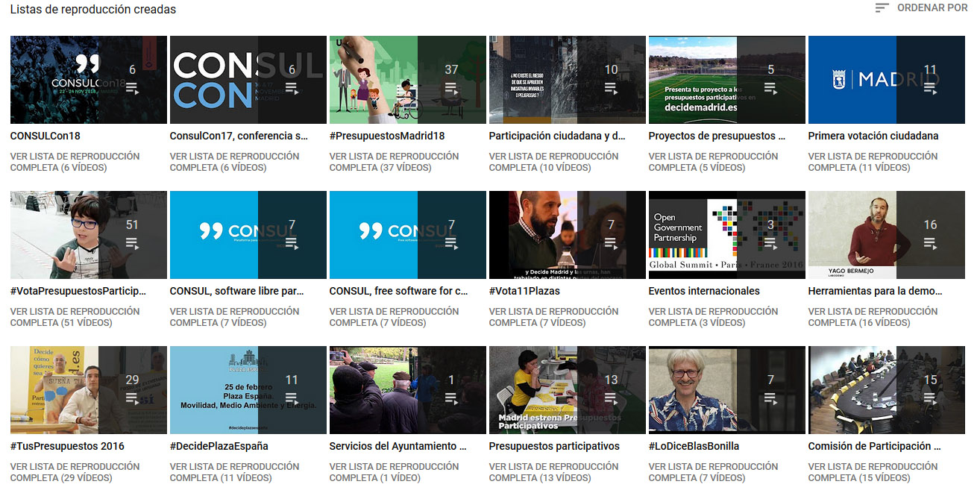Click playlist icon on #PresupuestosMadrid18 thumbnail
Image resolution: width=980 pixels, height=493 pixels.
[x=451, y=88]
